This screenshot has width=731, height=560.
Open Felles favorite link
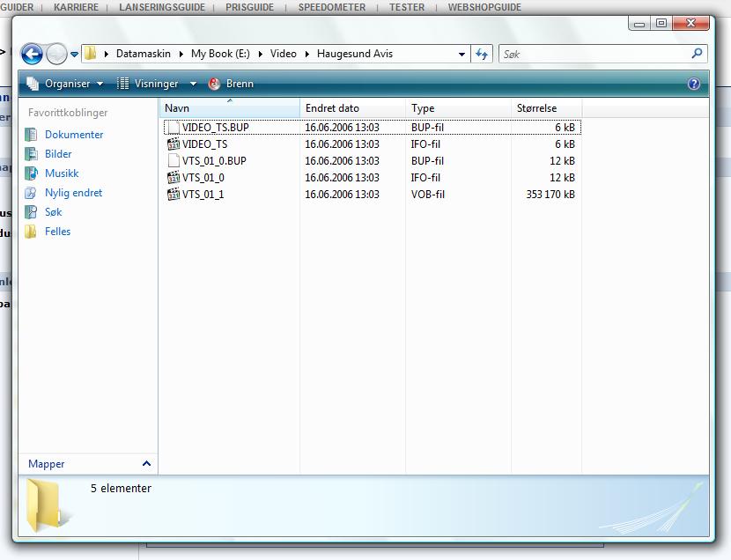[57, 232]
